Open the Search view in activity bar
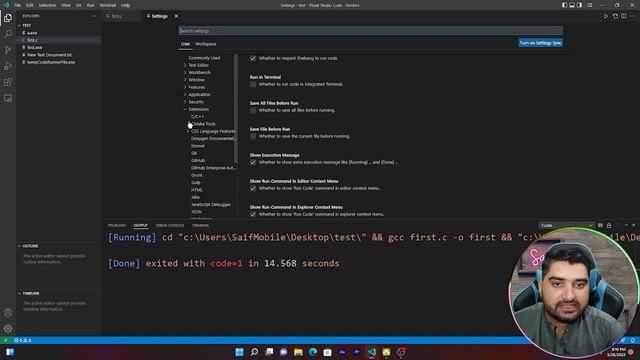 coord(8,34)
